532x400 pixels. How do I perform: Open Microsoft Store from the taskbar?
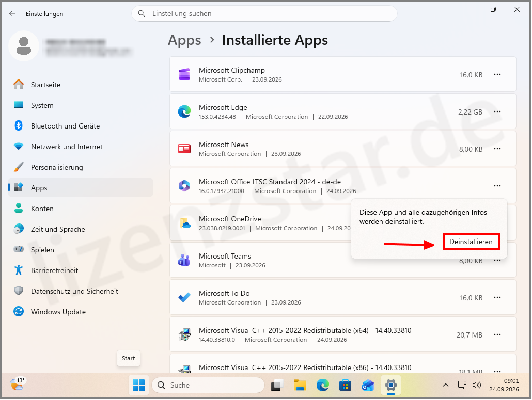point(345,385)
